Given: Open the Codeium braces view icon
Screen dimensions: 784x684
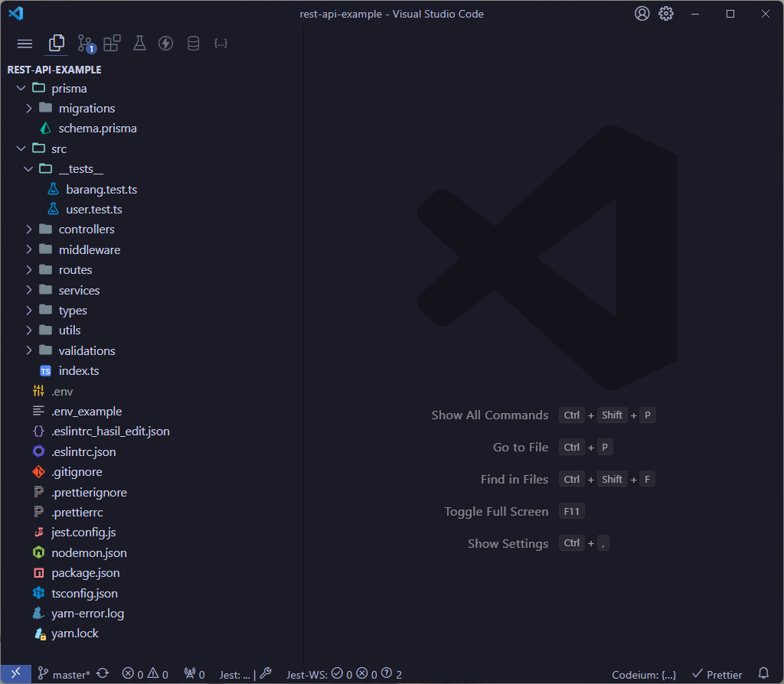Looking at the screenshot, I should tap(220, 44).
